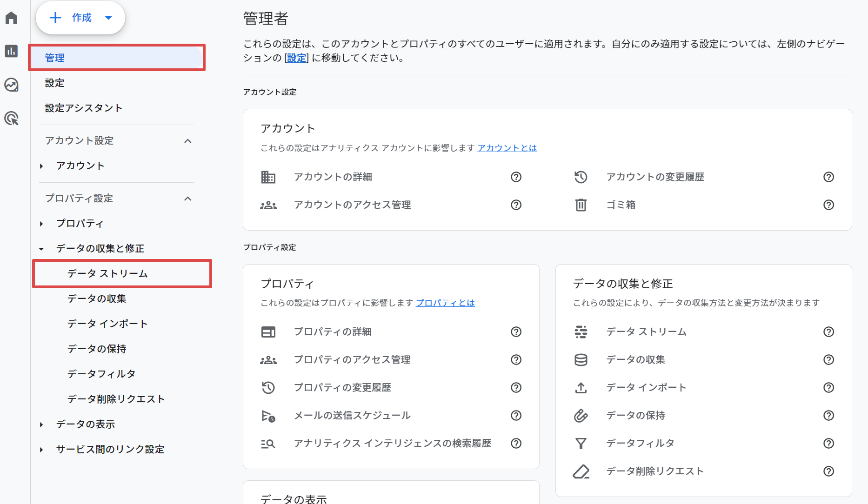868x504 pixels.
Task: Click the search history icon for アナリティクス インテリジェンス
Action: tap(268, 443)
